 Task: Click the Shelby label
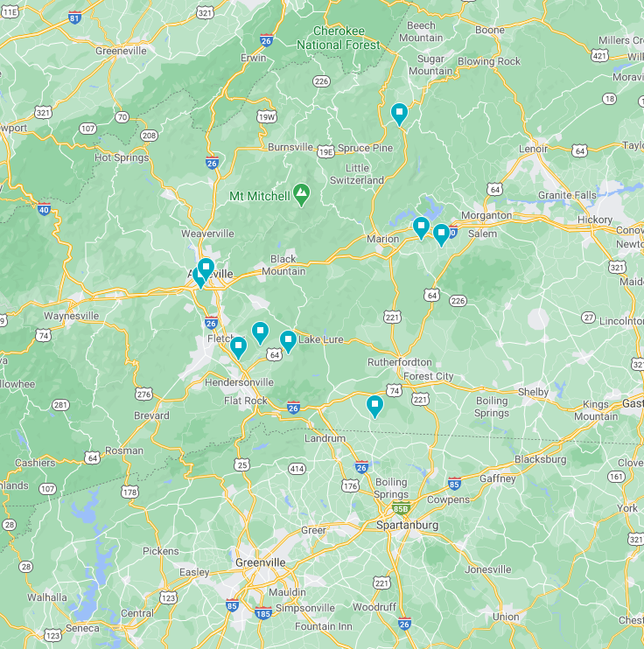(x=533, y=392)
